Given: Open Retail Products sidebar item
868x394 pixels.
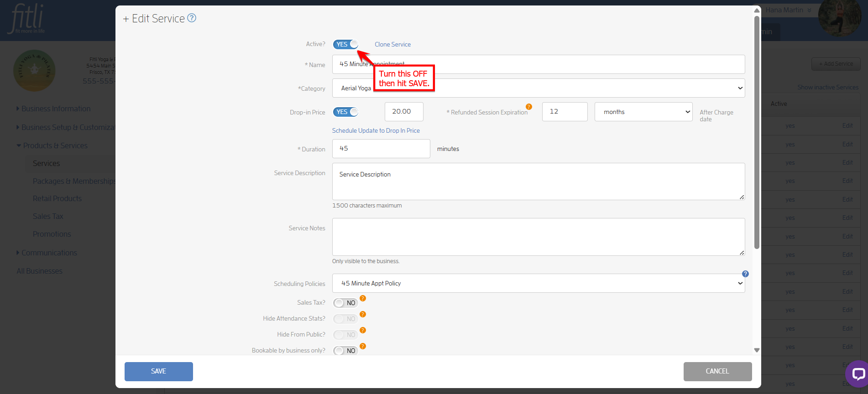Looking at the screenshot, I should coord(57,198).
